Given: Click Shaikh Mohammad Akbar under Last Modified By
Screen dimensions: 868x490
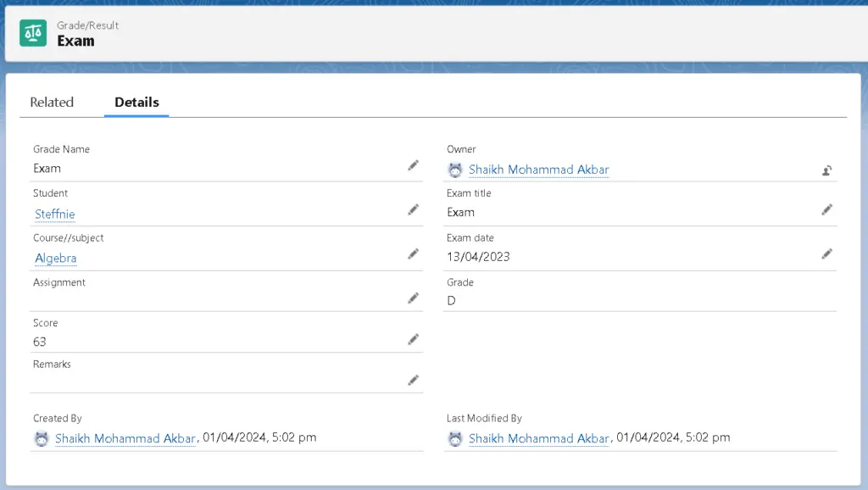Looking at the screenshot, I should [538, 438].
